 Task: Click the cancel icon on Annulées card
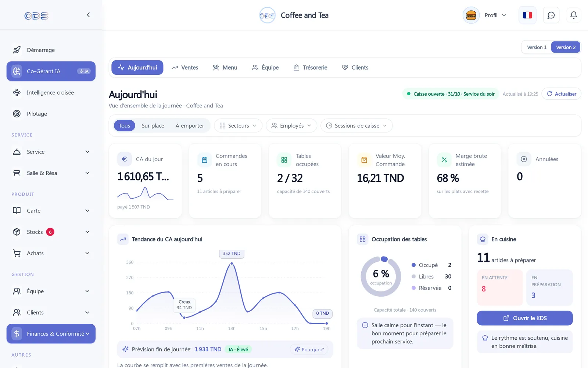pos(524,159)
